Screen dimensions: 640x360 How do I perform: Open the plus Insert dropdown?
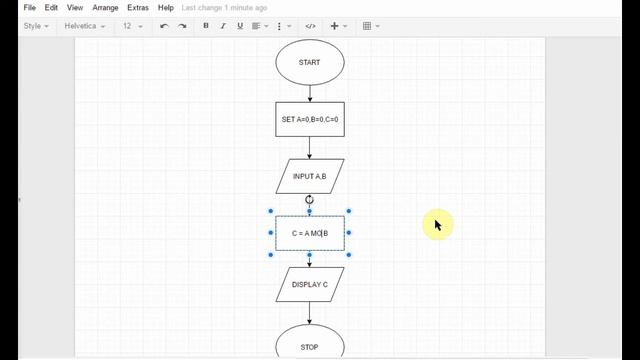coord(338,26)
